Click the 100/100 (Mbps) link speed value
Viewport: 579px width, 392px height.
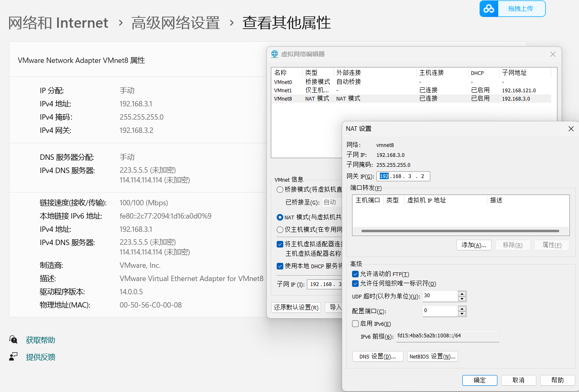pos(144,203)
